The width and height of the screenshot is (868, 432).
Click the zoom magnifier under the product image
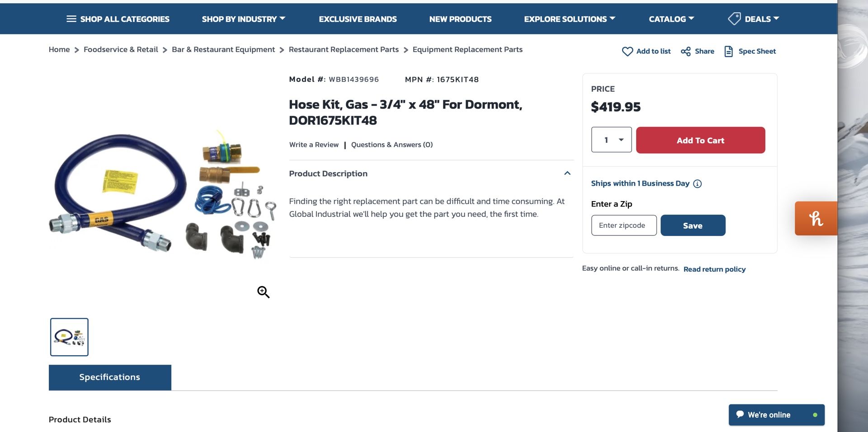click(x=263, y=292)
